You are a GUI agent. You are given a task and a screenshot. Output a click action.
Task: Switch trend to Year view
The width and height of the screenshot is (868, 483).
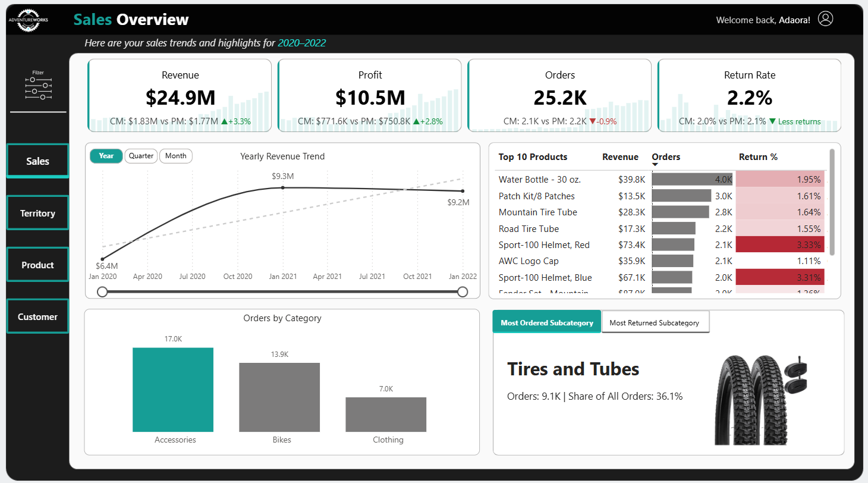click(x=106, y=156)
